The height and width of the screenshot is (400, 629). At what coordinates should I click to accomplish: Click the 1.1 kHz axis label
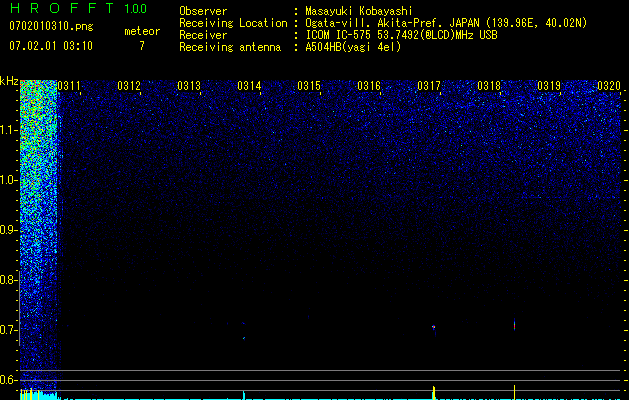(x=8, y=130)
